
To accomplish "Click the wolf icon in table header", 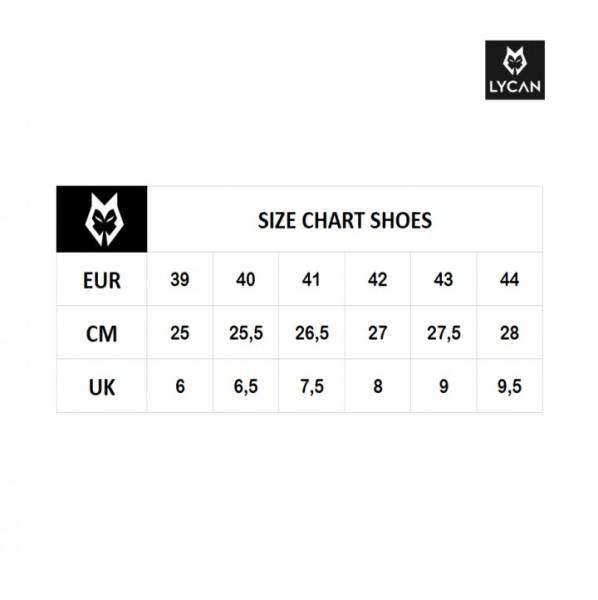I will [x=102, y=219].
